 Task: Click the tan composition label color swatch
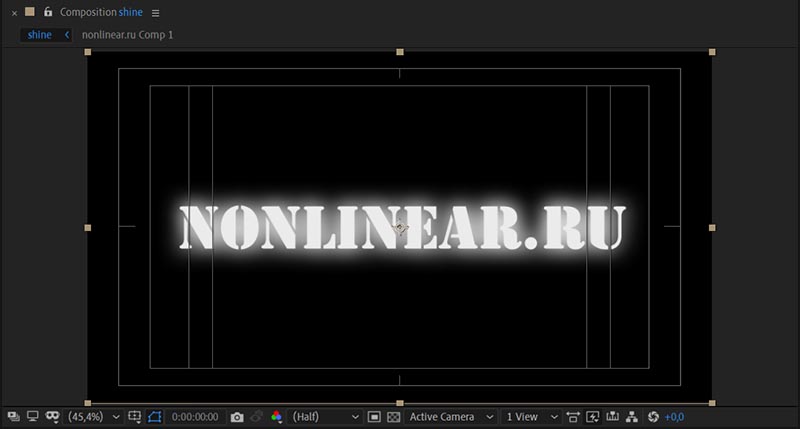point(30,12)
